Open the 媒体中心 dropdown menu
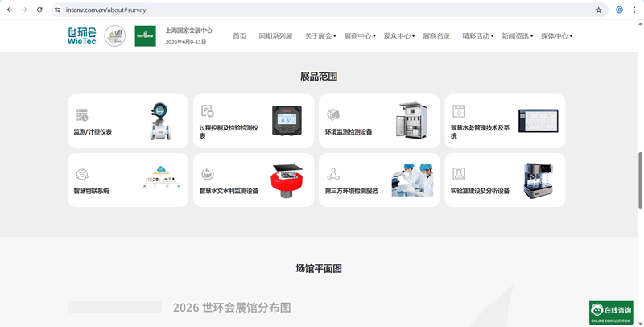The width and height of the screenshot is (644, 327). pyautogui.click(x=557, y=36)
